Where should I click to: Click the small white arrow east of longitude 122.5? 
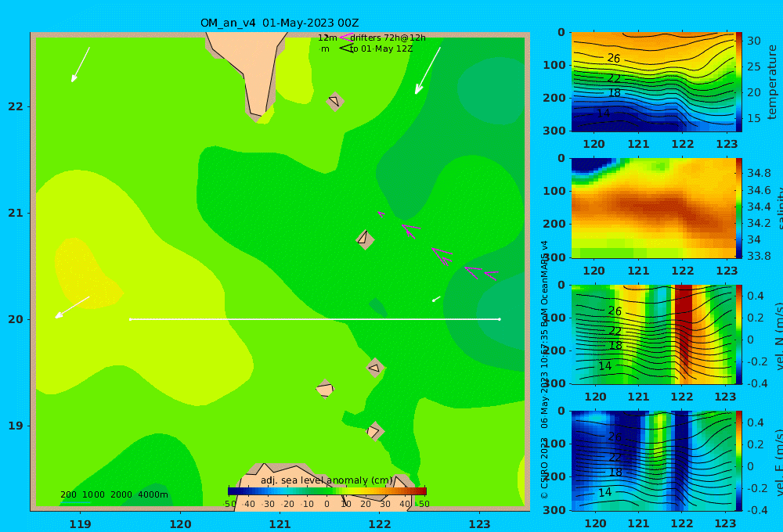point(436,299)
